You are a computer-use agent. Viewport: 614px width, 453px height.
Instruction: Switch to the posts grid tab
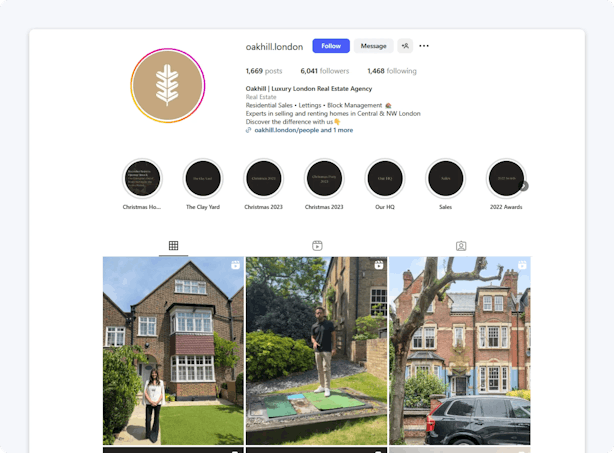(173, 245)
